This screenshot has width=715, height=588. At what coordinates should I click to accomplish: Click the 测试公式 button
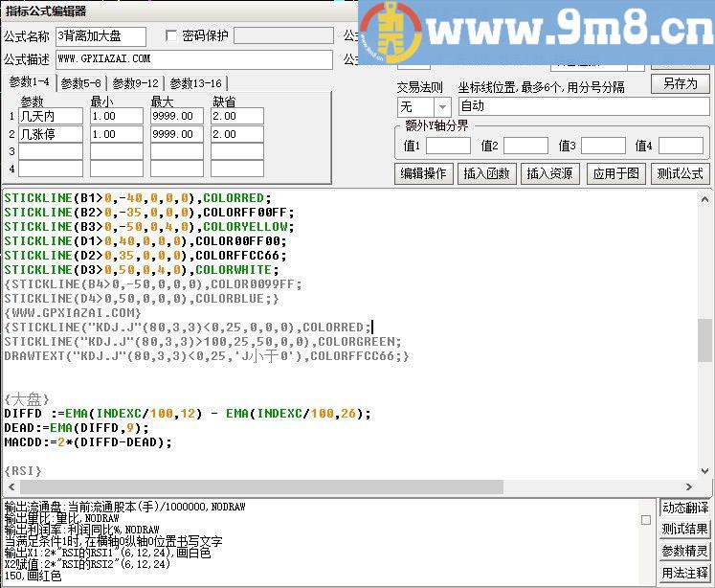coord(680,173)
